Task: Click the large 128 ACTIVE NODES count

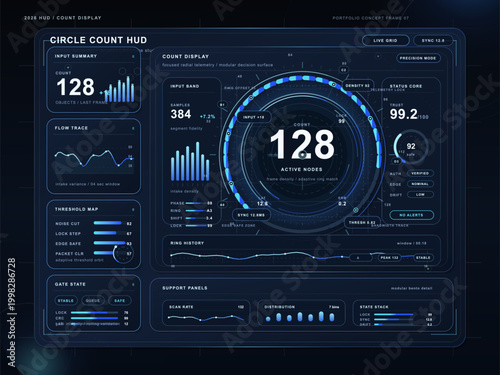Action: 302,144
